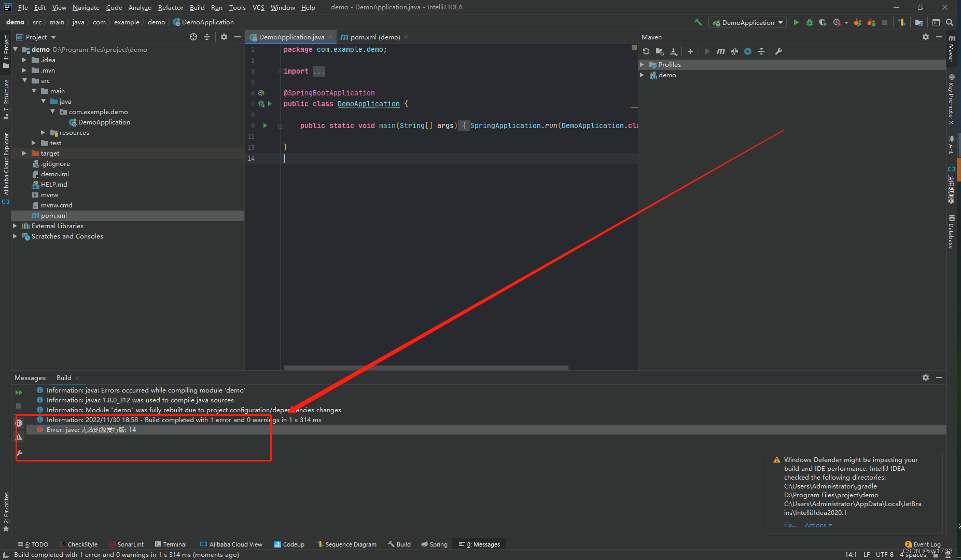Reimport all Maven projects refresh icon
Screen dimensions: 961x560
(x=646, y=51)
